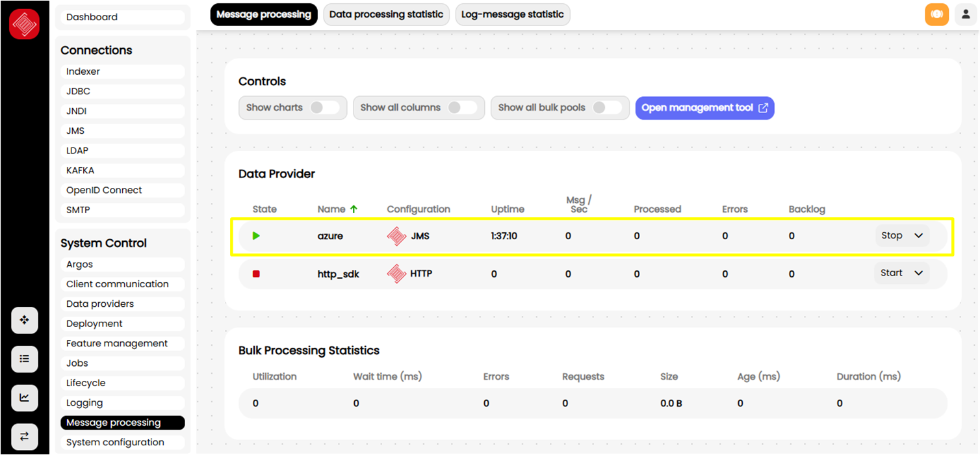Enable the Show charts toggle
Image resolution: width=980 pixels, height=455 pixels.
click(x=324, y=108)
